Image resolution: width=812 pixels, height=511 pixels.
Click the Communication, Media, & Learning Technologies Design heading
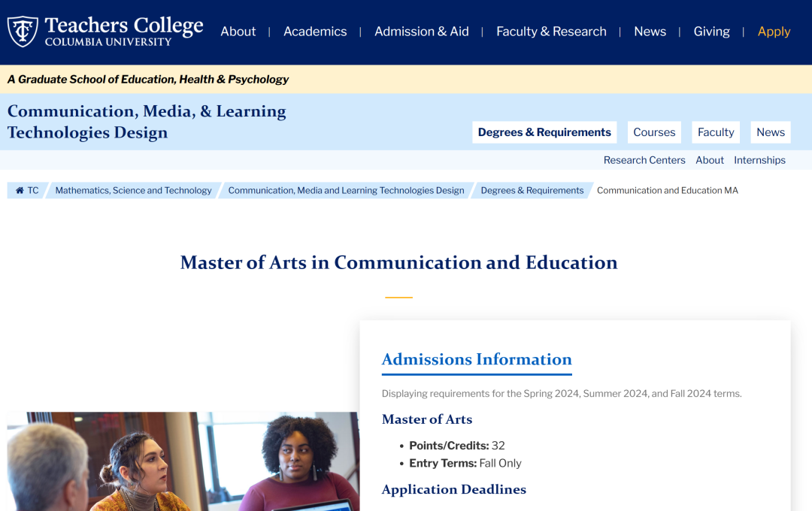pyautogui.click(x=147, y=122)
